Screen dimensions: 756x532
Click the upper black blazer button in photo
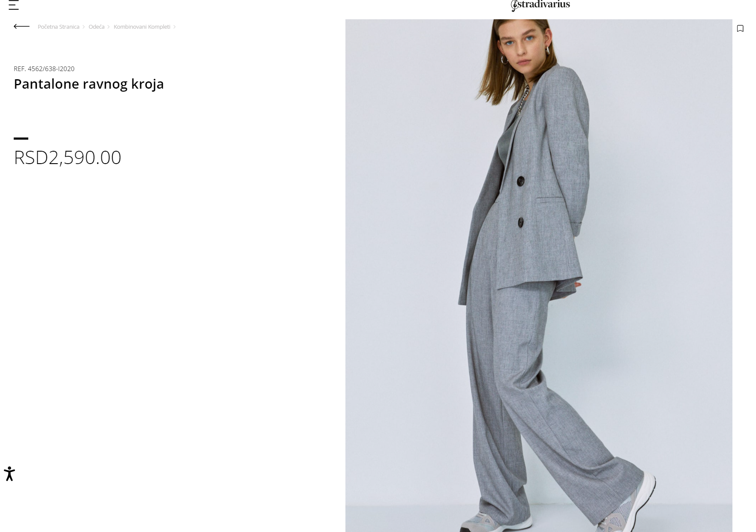tap(520, 181)
